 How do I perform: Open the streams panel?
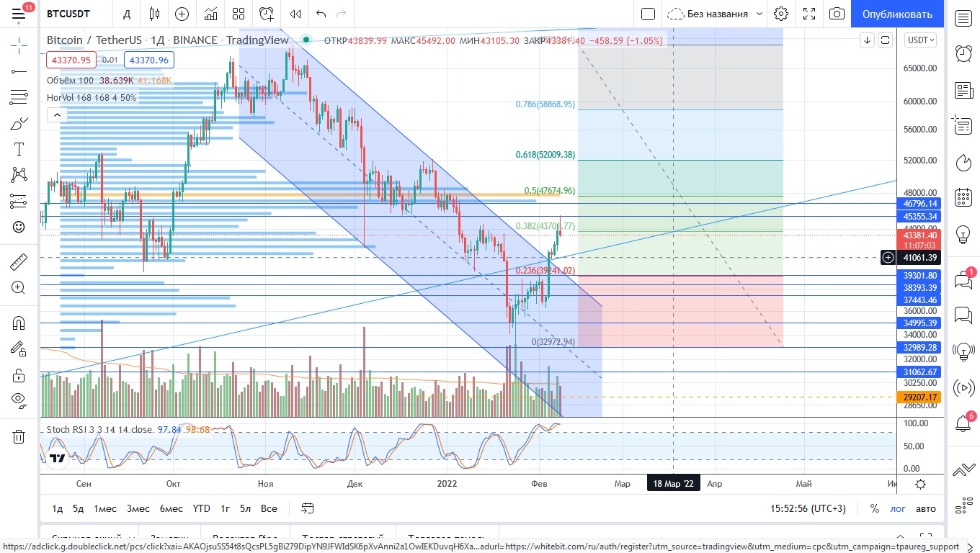963,387
